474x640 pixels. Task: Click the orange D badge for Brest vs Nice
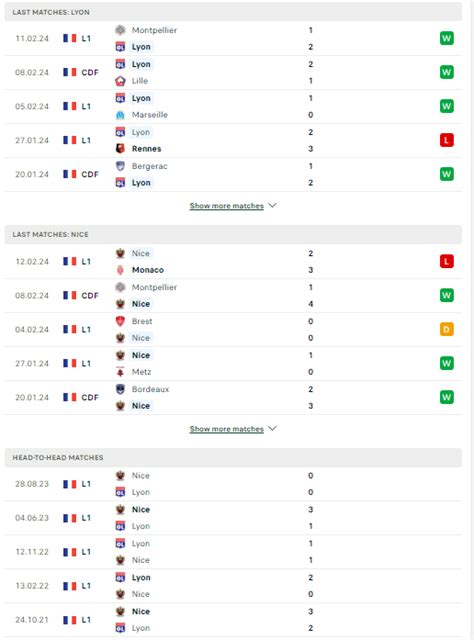446,329
